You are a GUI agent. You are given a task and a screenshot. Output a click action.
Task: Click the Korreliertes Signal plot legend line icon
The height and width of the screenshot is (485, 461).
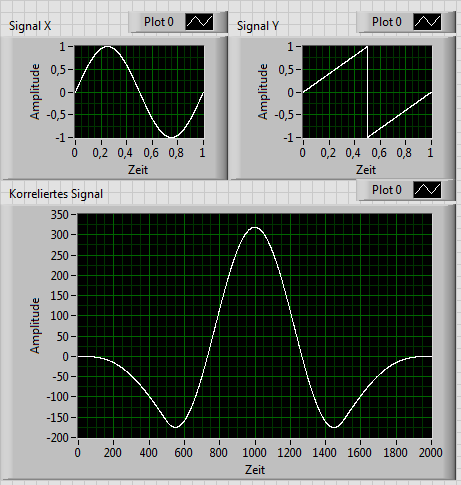coord(427,190)
